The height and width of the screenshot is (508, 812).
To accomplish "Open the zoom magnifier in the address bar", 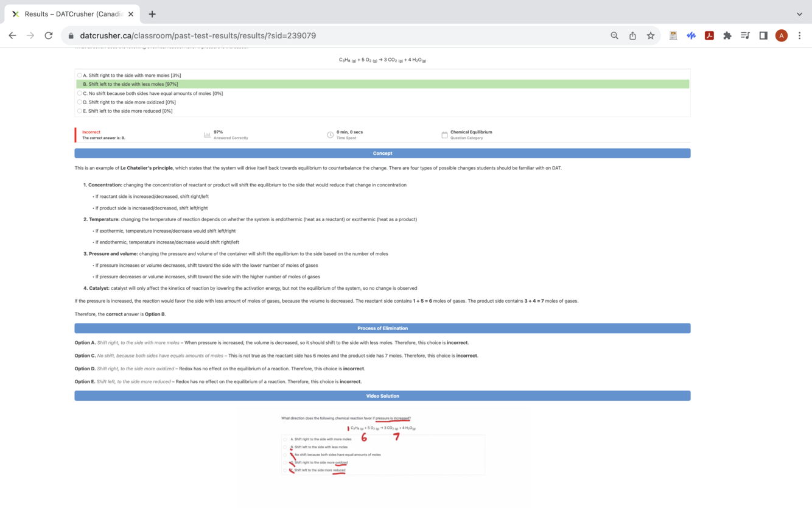I will 614,36.
